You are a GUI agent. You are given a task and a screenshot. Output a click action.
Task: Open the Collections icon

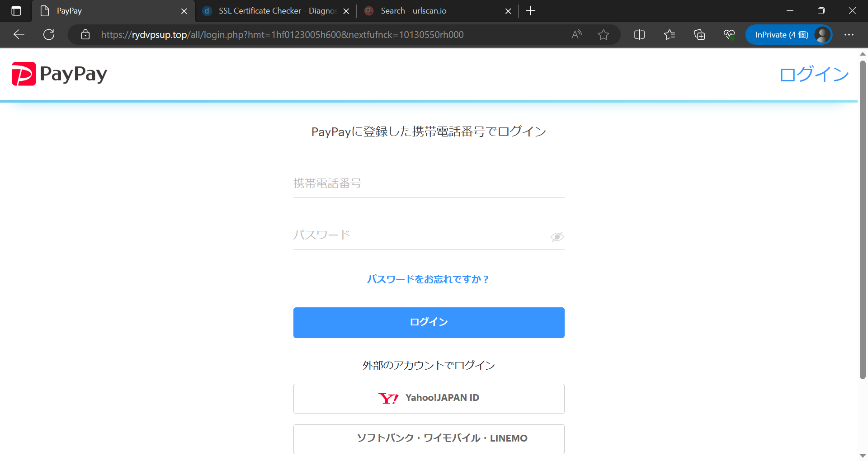click(699, 35)
